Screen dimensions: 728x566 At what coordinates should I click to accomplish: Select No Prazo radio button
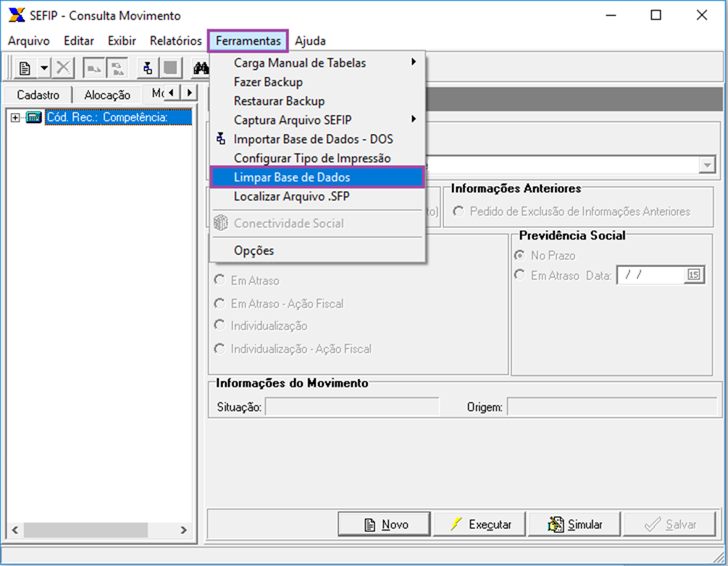(x=519, y=255)
